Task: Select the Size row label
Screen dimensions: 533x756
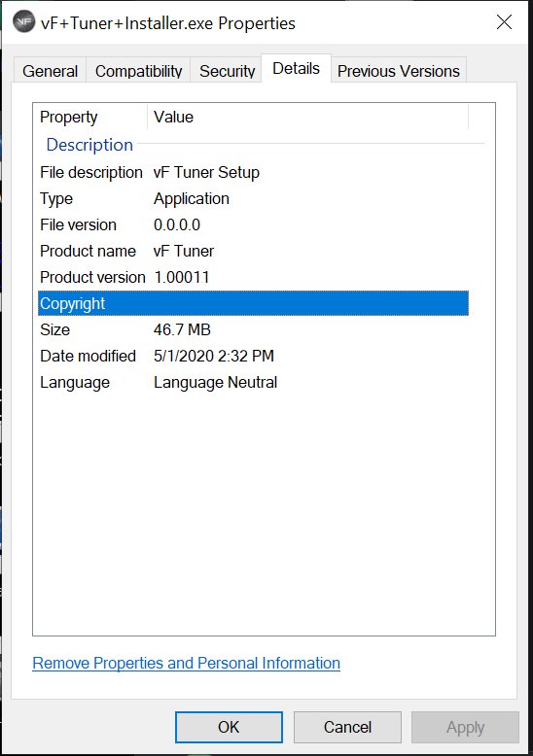Action: 55,329
